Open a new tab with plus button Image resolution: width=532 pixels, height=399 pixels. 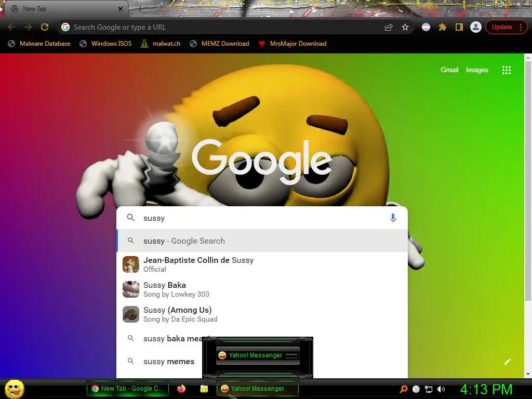[140, 9]
